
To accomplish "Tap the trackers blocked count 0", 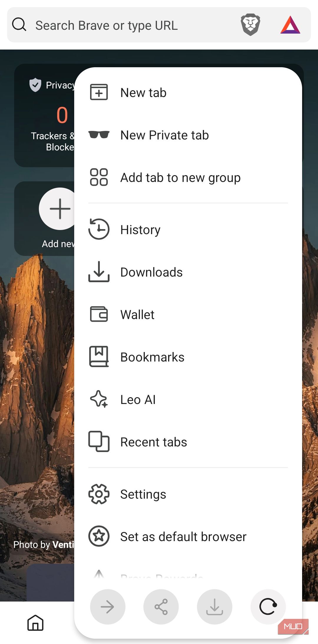I will (62, 115).
